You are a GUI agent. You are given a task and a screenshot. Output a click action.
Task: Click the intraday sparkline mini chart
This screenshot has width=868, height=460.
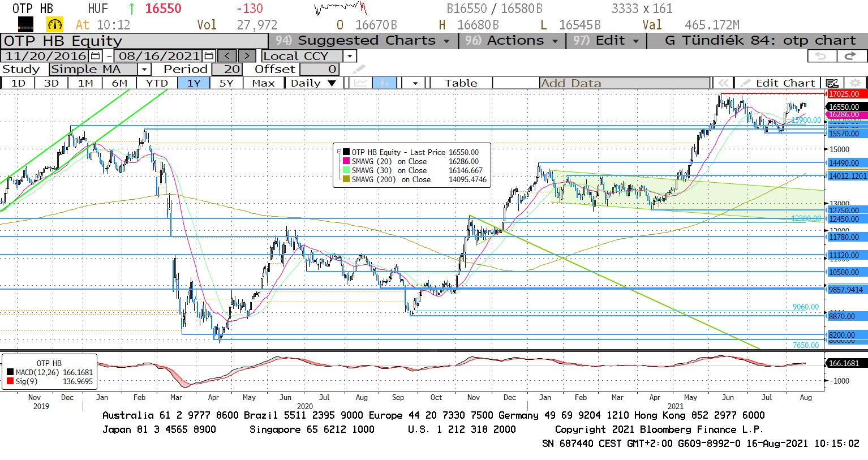(341, 8)
